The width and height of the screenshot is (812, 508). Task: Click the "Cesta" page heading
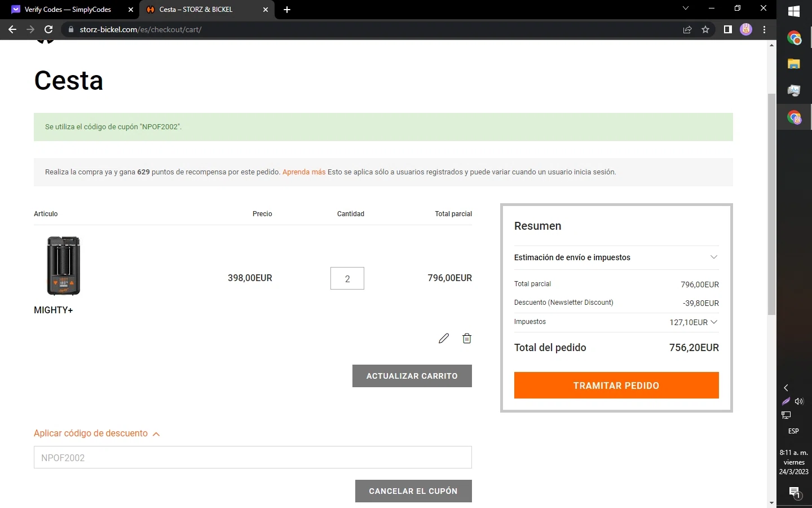tap(69, 80)
